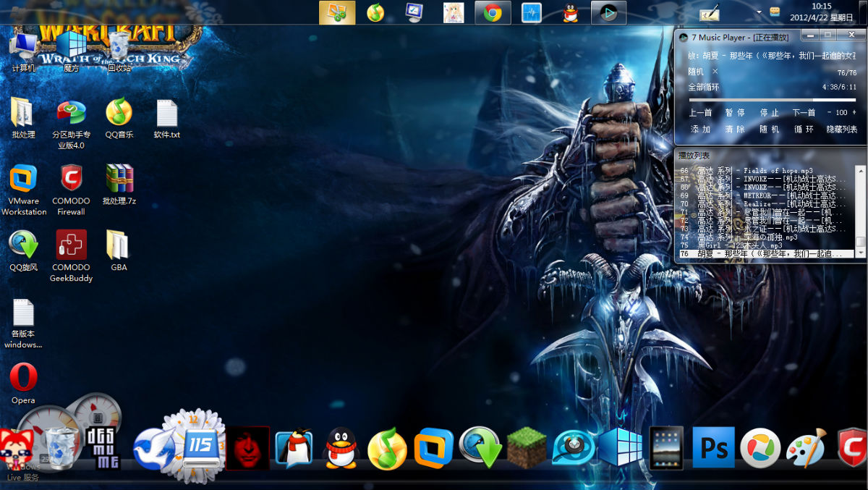Open the 批处理 folder on the desktop
The height and width of the screenshot is (490, 868).
[x=23, y=117]
